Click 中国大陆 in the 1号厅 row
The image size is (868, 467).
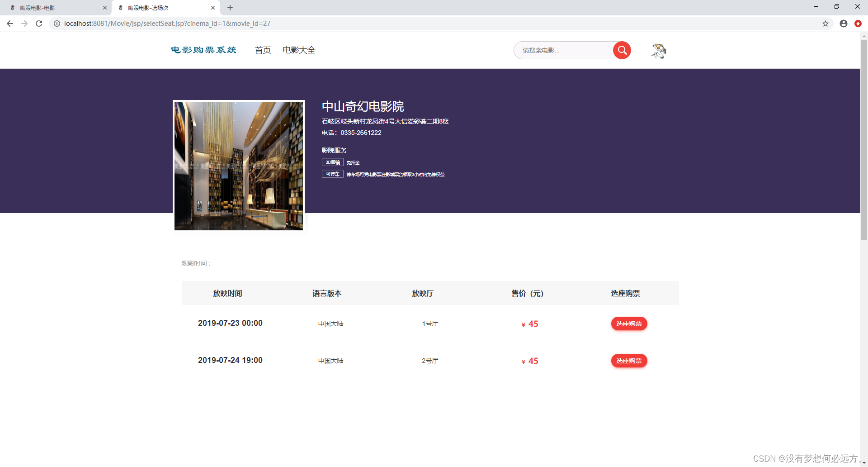[330, 324]
